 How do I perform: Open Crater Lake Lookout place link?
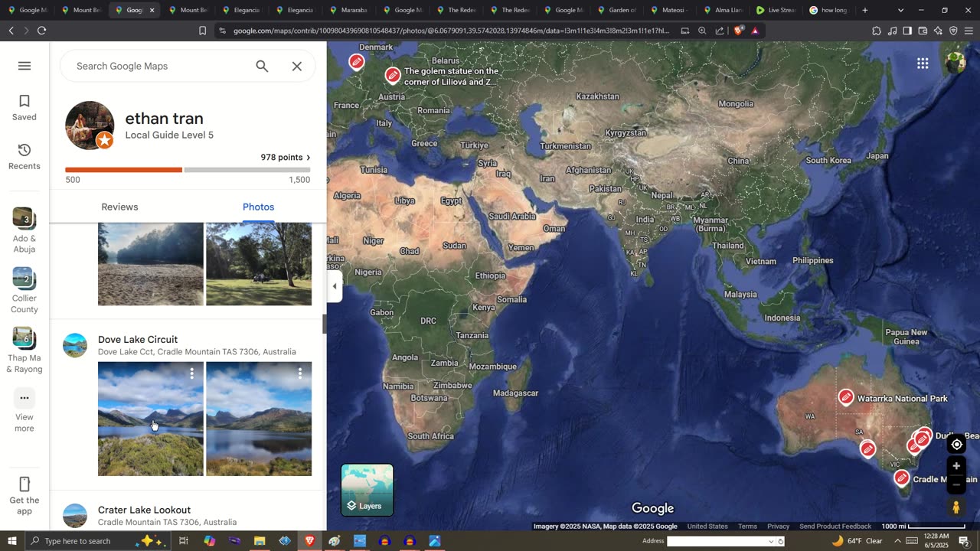pos(144,510)
